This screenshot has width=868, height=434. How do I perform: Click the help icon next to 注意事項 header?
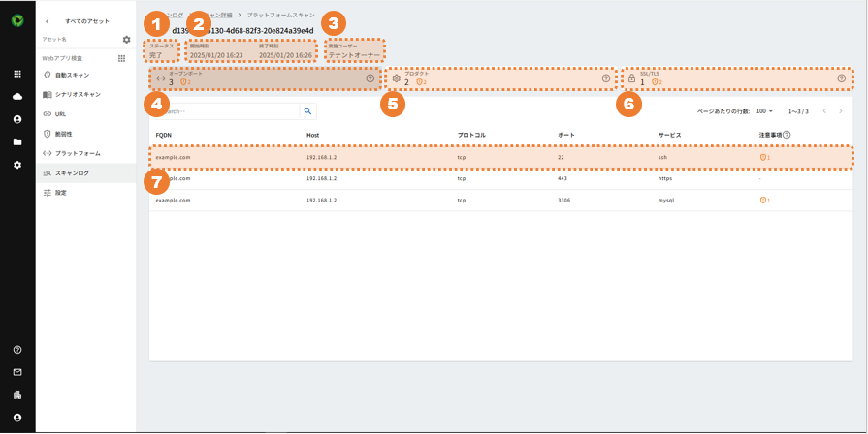coord(787,135)
